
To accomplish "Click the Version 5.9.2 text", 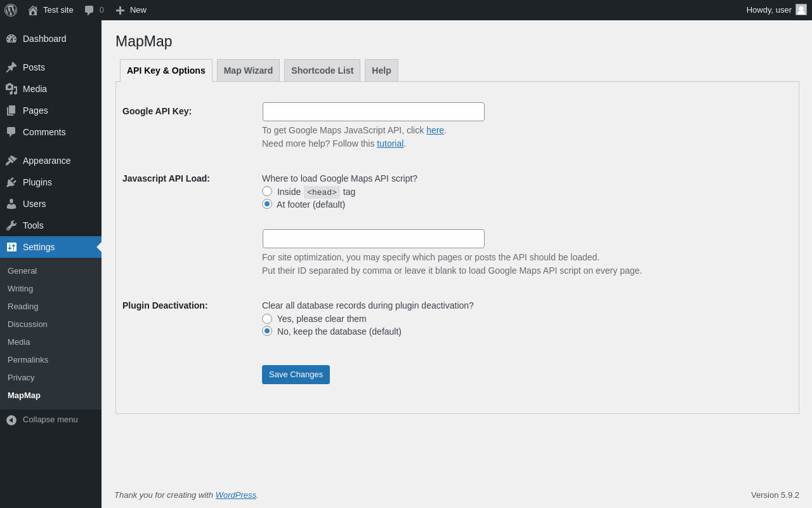I will tap(775, 495).
